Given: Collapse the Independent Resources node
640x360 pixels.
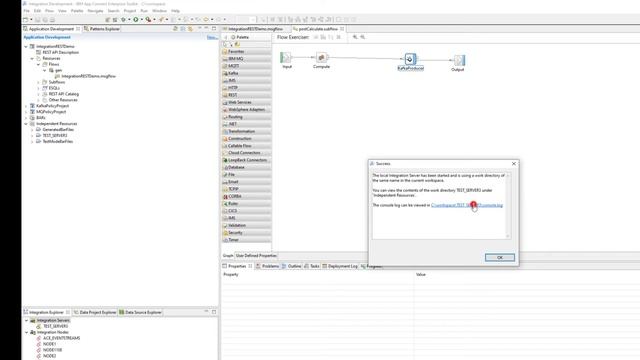Looking at the screenshot, I should (26, 124).
